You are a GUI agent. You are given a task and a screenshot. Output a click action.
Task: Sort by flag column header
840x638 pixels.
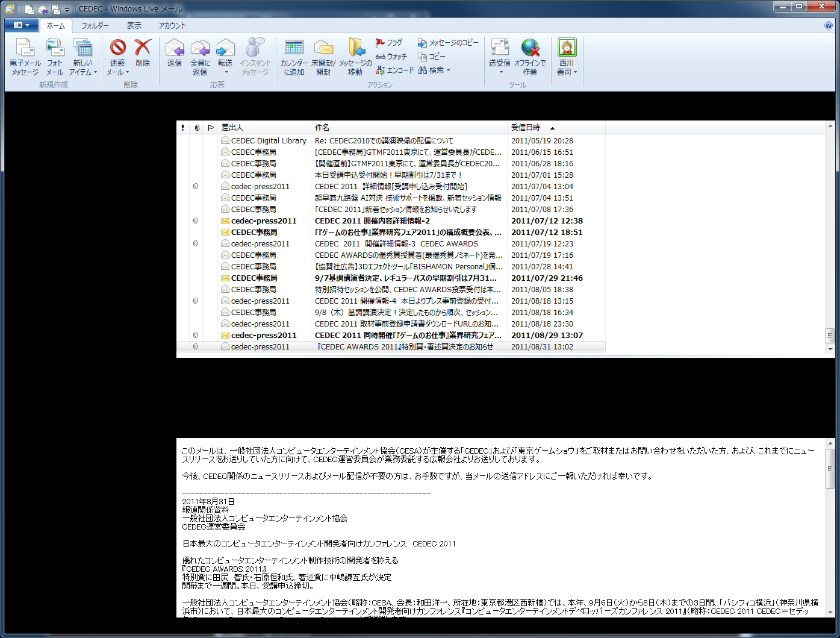(x=211, y=128)
